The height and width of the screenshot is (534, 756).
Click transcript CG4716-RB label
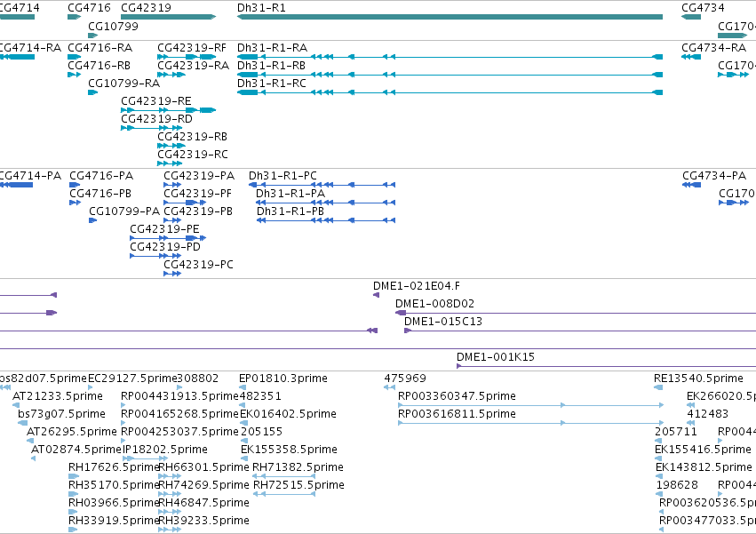click(99, 66)
